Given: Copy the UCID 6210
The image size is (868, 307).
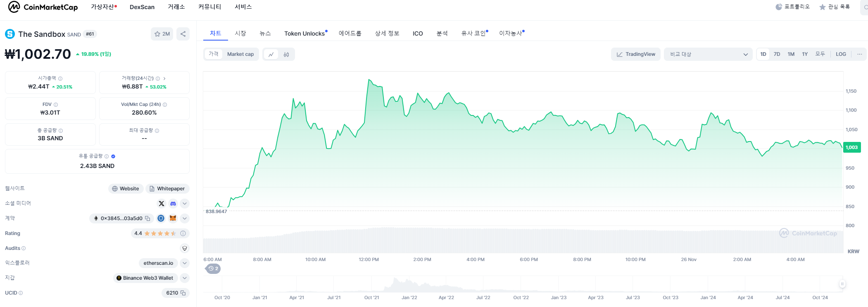Looking at the screenshot, I should pos(183,293).
